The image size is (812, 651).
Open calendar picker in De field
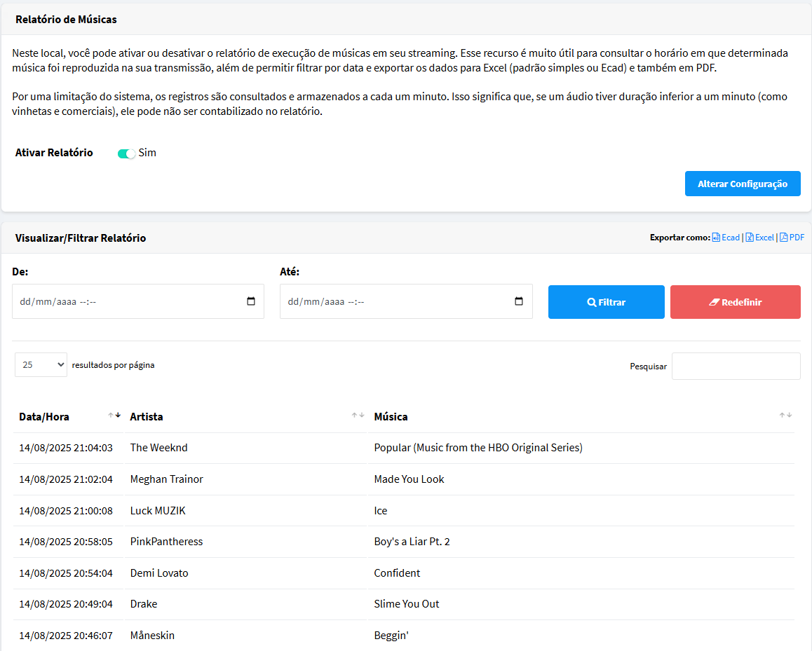pyautogui.click(x=251, y=301)
